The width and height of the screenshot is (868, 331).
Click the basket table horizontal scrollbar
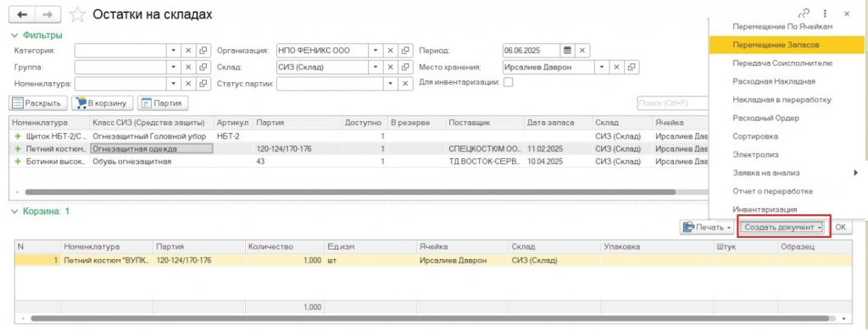[430, 319]
